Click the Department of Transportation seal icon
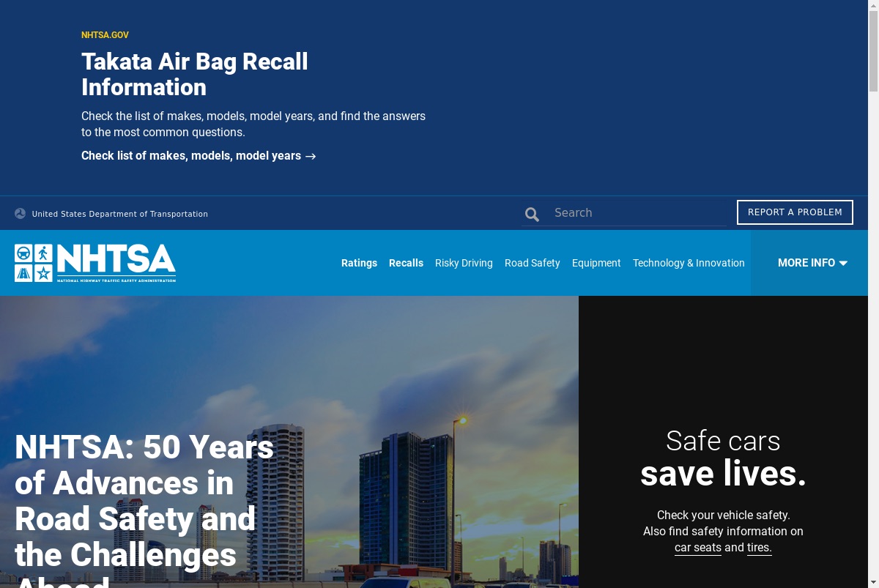 [x=20, y=214]
